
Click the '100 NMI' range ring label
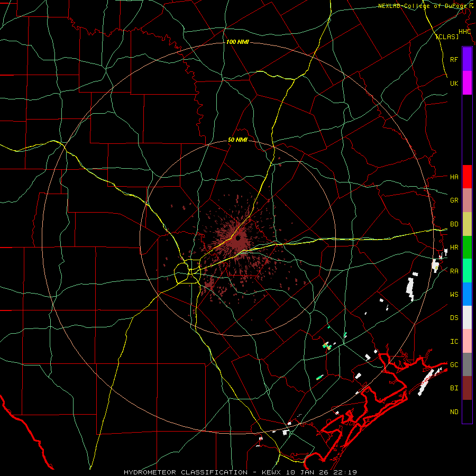click(x=237, y=42)
